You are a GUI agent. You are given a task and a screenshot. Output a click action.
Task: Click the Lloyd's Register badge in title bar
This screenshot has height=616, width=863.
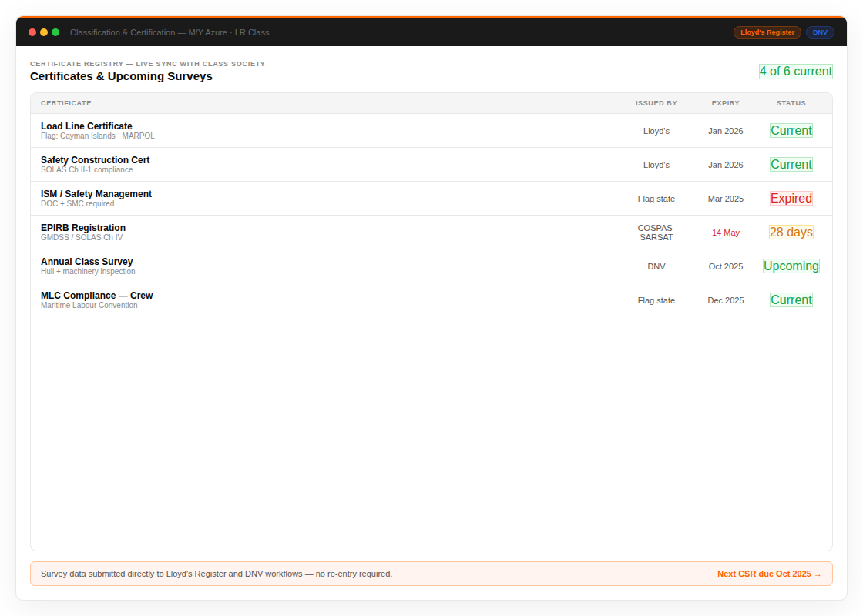(767, 32)
